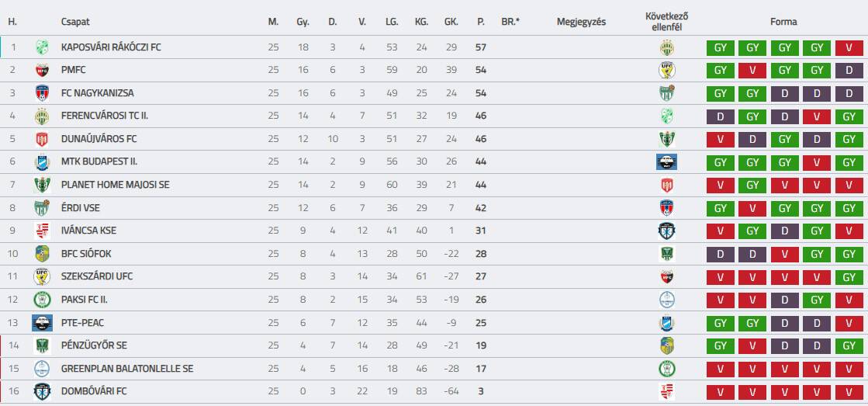Click Paksi FC II. team badge
This screenshot has height=406, width=868.
[x=42, y=300]
